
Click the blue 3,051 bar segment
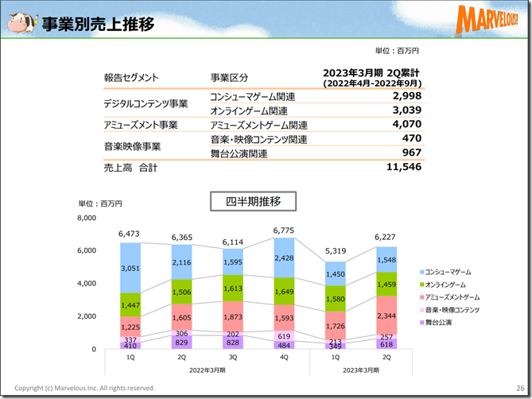[130, 268]
